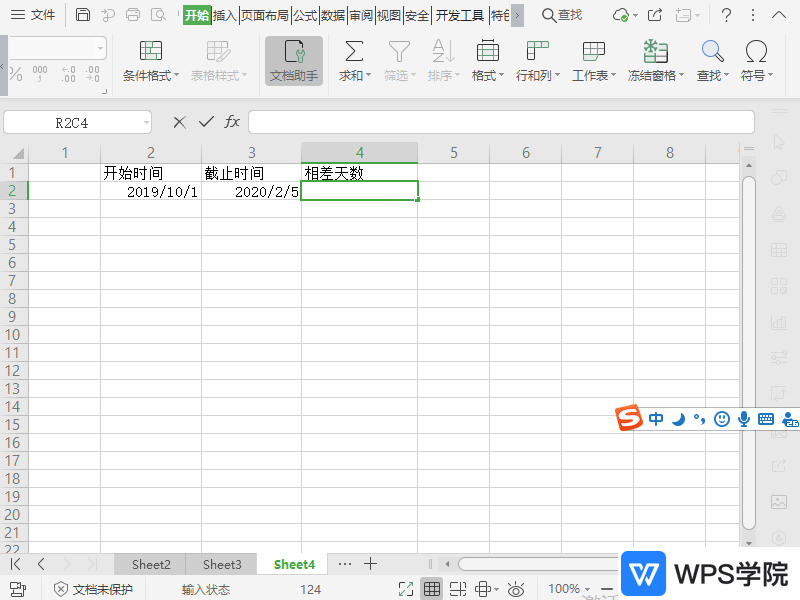This screenshot has height=600, width=800.
Task: Click the share icon in title bar
Action: click(655, 15)
